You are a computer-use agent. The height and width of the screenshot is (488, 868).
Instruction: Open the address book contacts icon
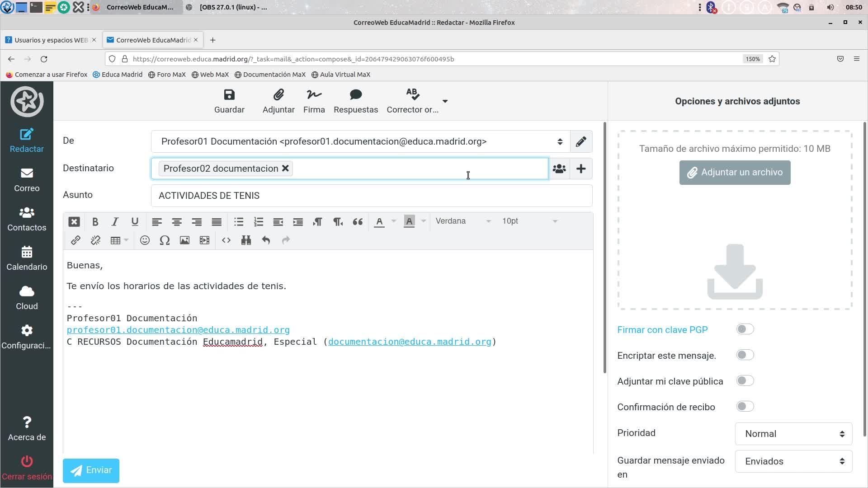(x=559, y=169)
